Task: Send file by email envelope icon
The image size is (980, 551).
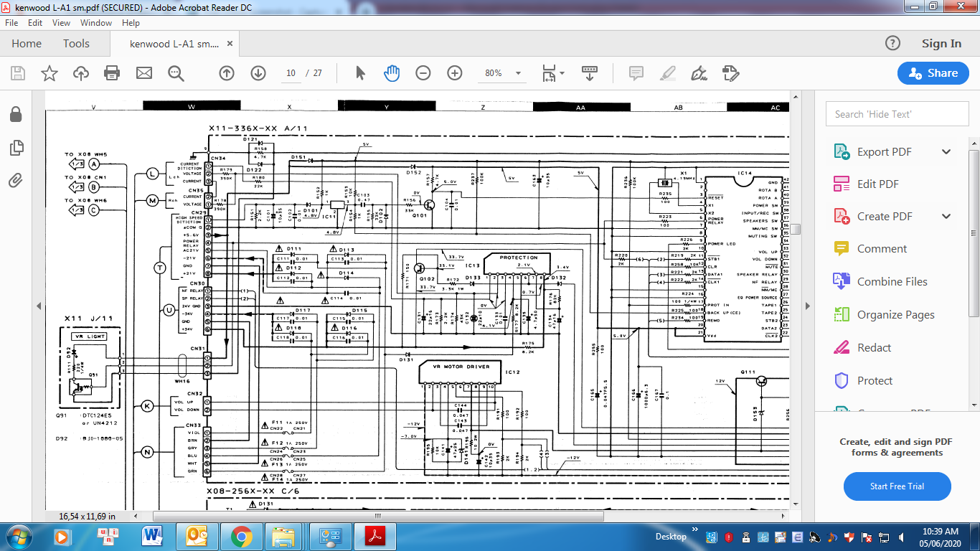Action: pyautogui.click(x=144, y=73)
